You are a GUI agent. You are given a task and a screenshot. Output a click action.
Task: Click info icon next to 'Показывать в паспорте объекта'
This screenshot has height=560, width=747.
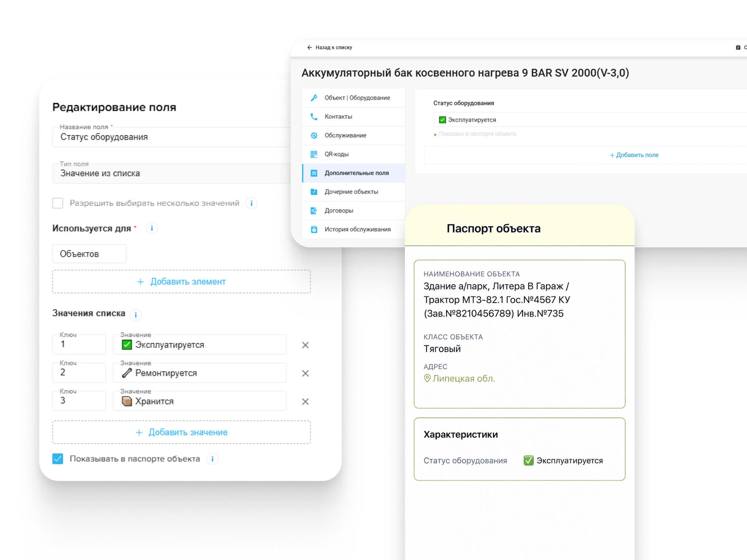(x=213, y=459)
